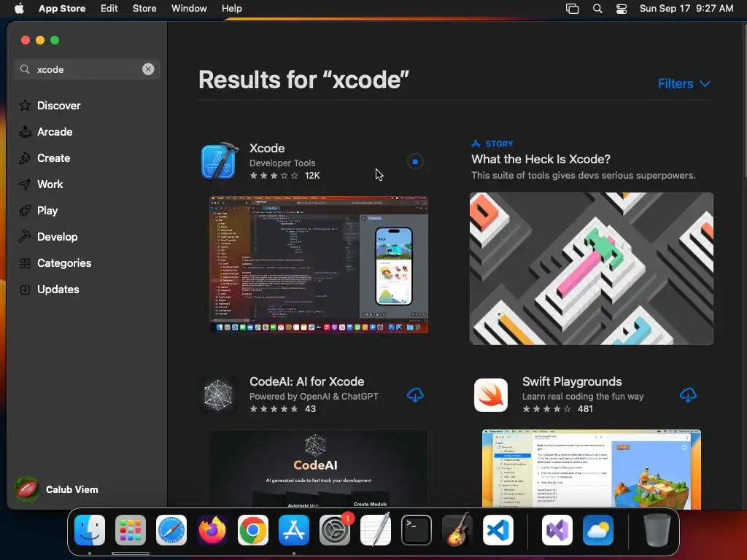The image size is (747, 560).
Task: Open the Swift Playgrounds title link
Action: [x=572, y=381]
